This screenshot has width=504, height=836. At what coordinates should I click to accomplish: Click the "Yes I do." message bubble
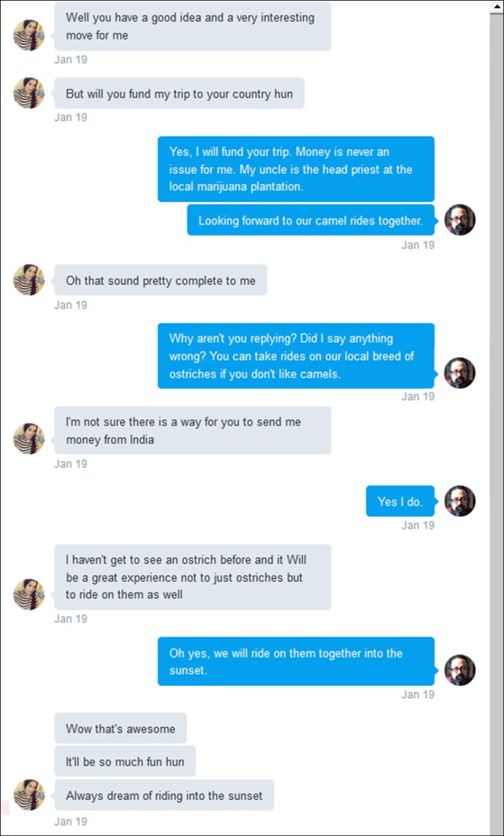click(x=400, y=502)
